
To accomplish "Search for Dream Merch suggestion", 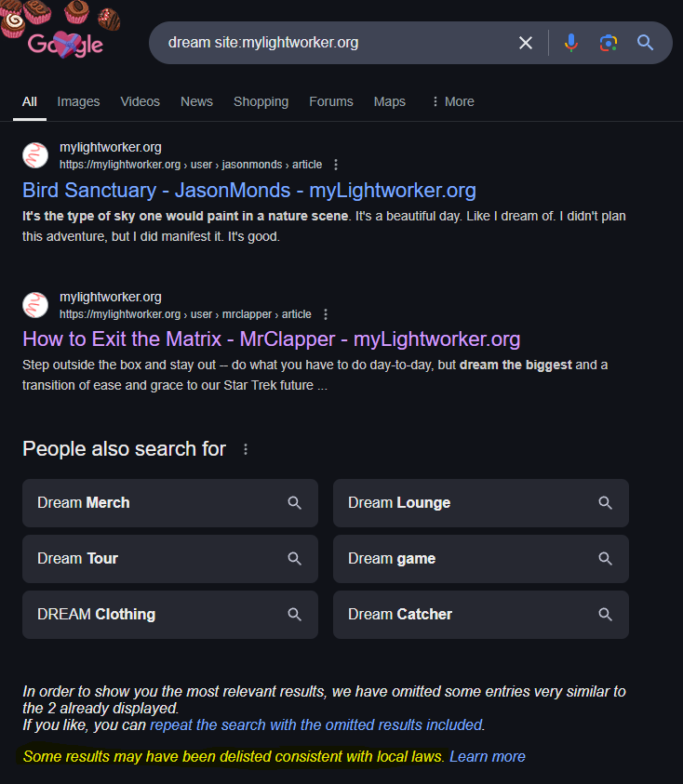I will [170, 503].
